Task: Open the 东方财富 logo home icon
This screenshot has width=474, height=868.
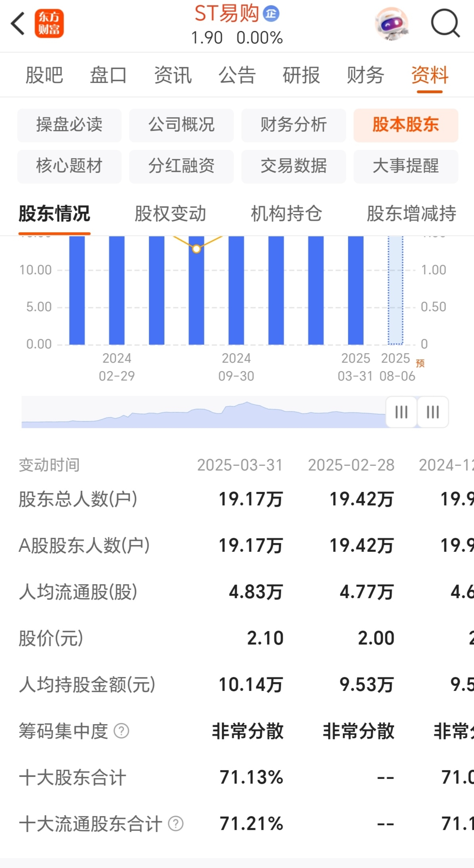Action: pyautogui.click(x=49, y=24)
